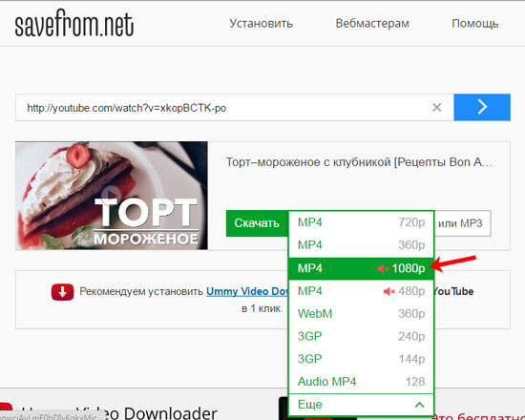Open the Установить menu item

261,24
